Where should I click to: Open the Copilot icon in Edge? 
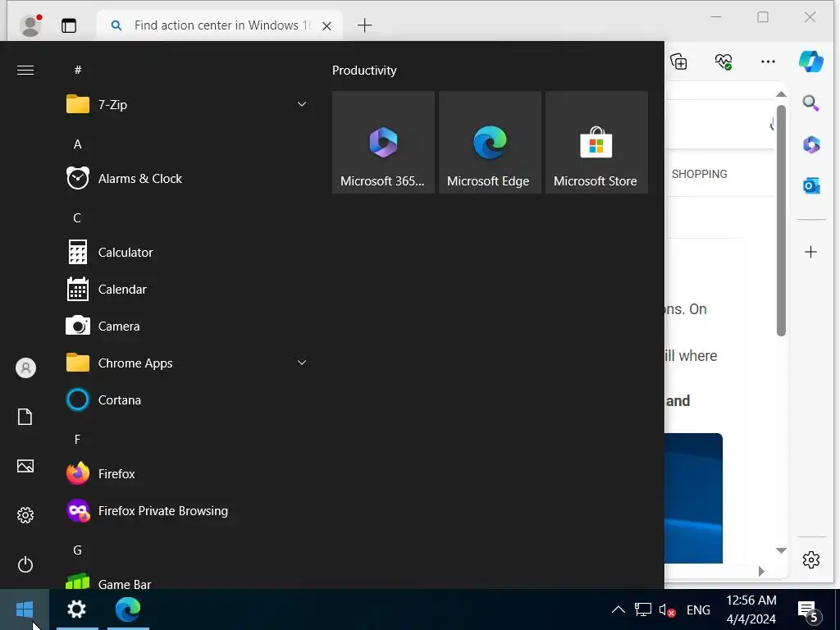click(811, 61)
